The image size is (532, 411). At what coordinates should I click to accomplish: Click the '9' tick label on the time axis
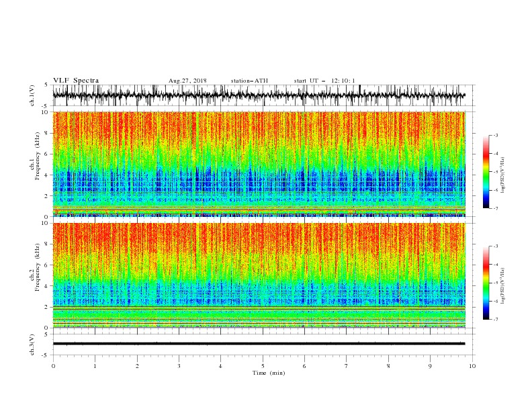coord(430,366)
